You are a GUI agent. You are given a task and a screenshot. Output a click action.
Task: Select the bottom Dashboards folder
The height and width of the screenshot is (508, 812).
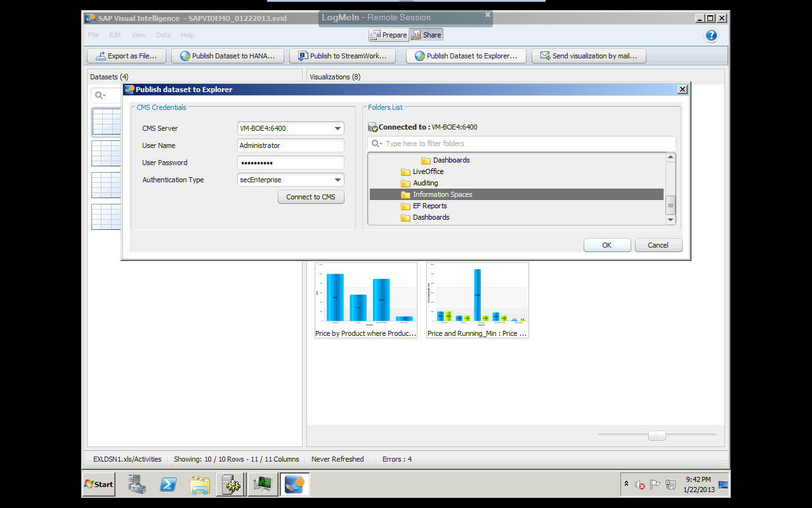click(425, 217)
